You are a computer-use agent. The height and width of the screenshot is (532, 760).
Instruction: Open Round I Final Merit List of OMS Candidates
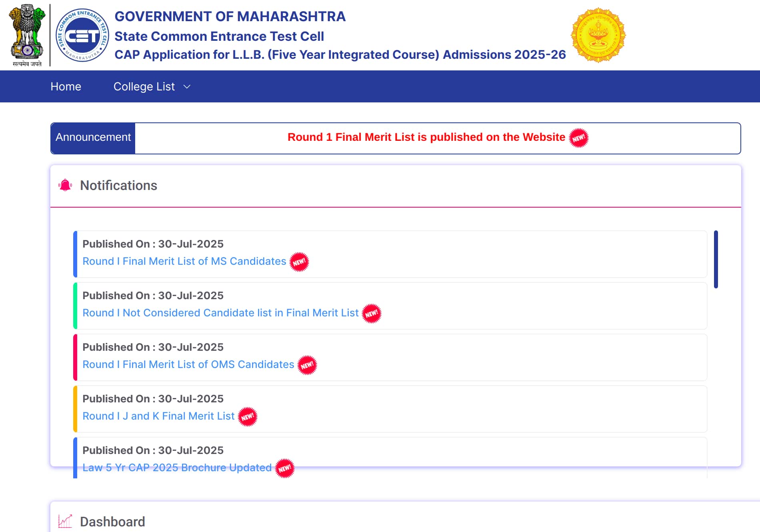coord(188,364)
